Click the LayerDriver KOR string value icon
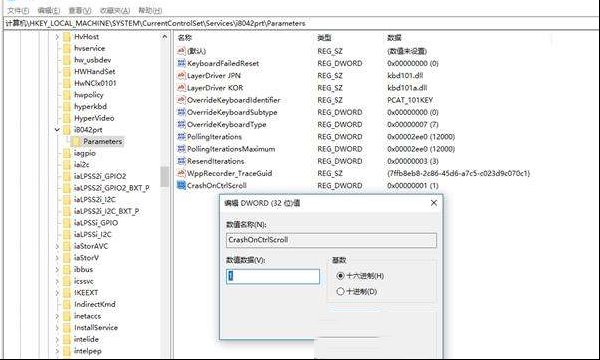The width and height of the screenshot is (600, 360). pyautogui.click(x=181, y=88)
